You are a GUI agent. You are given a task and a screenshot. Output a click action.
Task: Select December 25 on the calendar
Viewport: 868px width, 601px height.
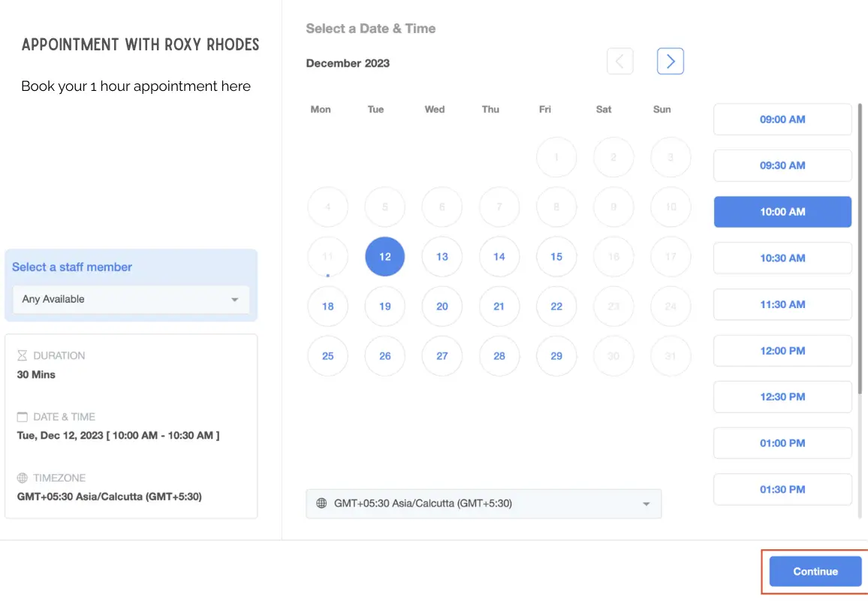(327, 356)
